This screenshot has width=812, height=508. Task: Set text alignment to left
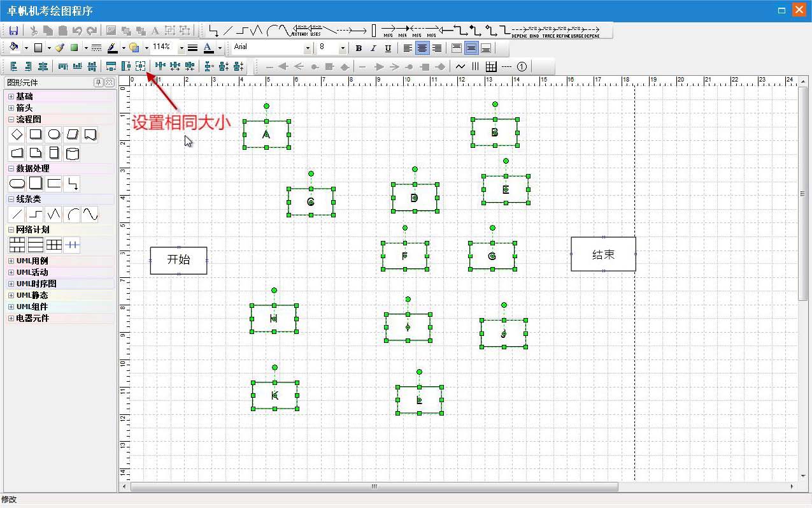[408, 48]
